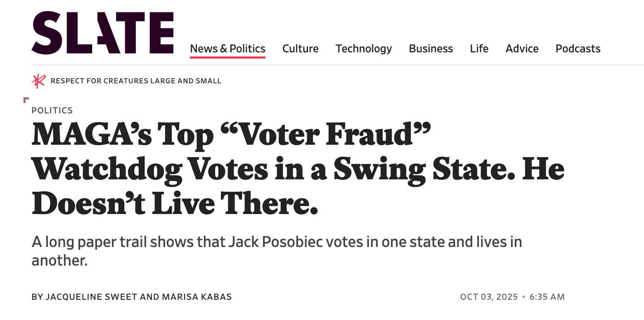Click the Oct 03, 2025 publish date

[489, 297]
